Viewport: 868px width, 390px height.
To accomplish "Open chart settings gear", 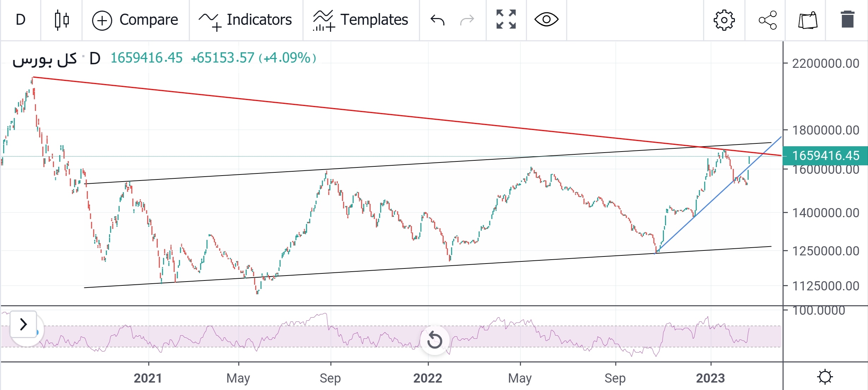I will [724, 20].
